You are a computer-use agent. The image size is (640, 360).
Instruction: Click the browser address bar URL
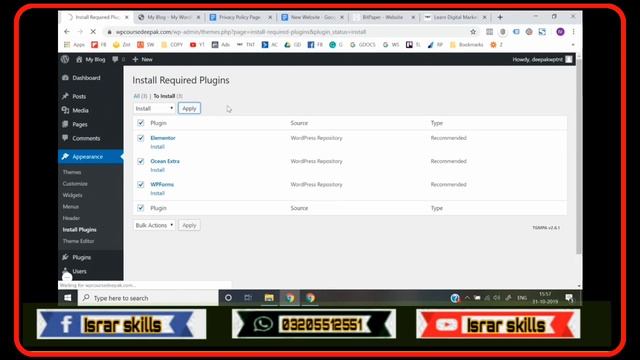point(241,32)
